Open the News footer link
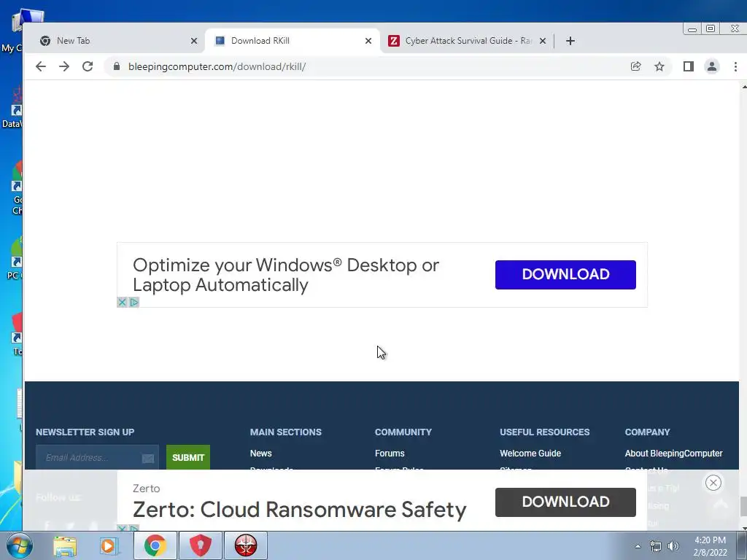This screenshot has width=747, height=560. coord(261,454)
